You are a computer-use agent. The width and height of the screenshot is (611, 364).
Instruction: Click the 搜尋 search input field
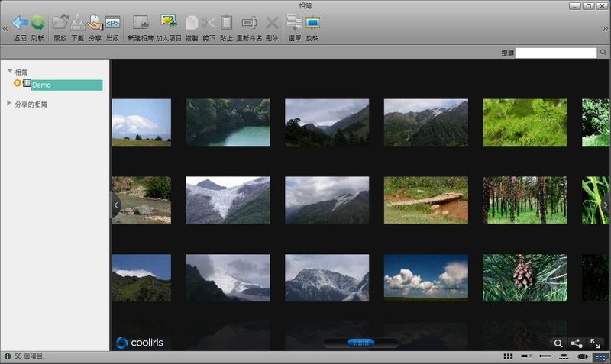click(556, 53)
